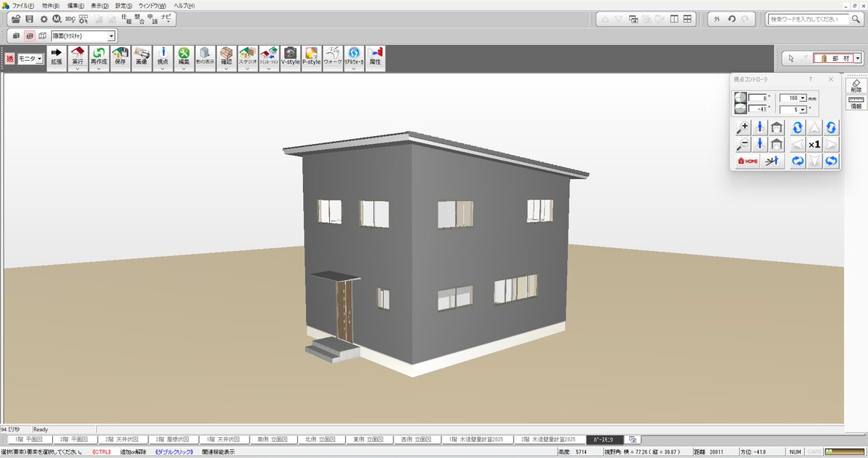
Task: Switch to 南側 立面図 tab
Action: pyautogui.click(x=272, y=439)
